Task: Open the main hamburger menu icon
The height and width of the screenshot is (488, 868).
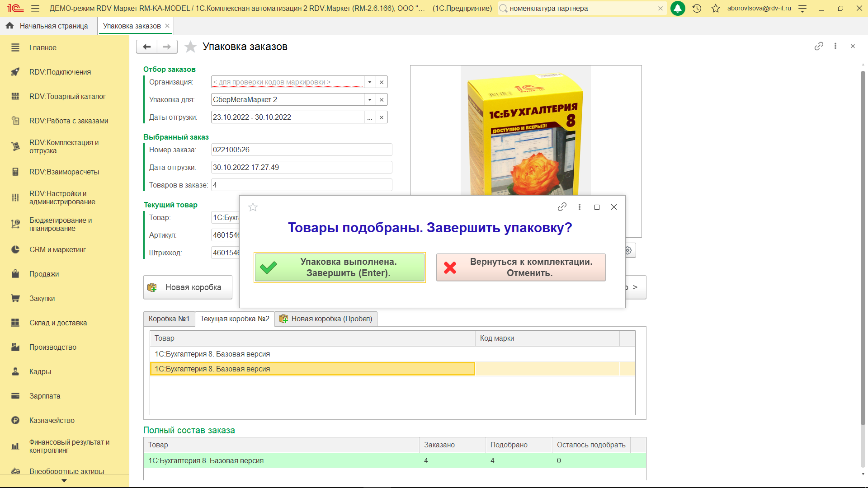Action: coord(35,8)
